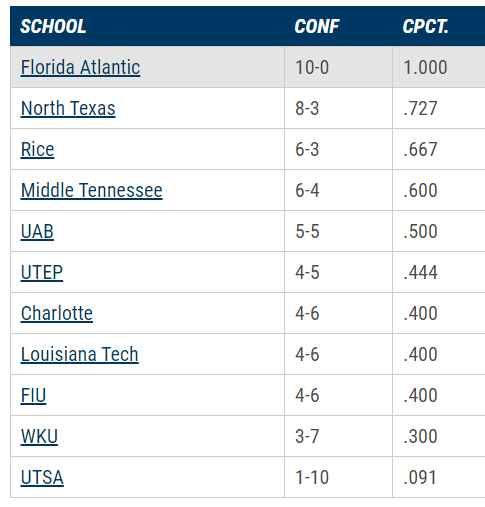485x507 pixels.
Task: Select Florida Atlantic's 10-0 conference record cell
Action: click(338, 67)
